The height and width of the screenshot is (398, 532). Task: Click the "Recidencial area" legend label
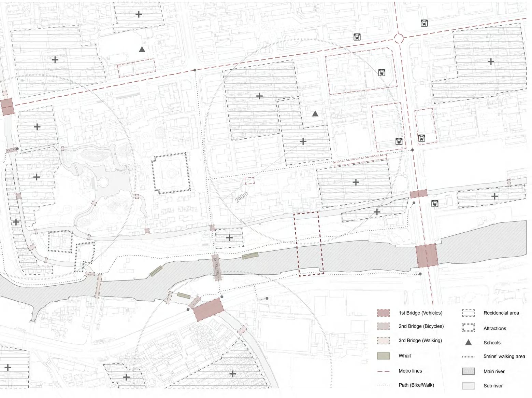[501, 313]
